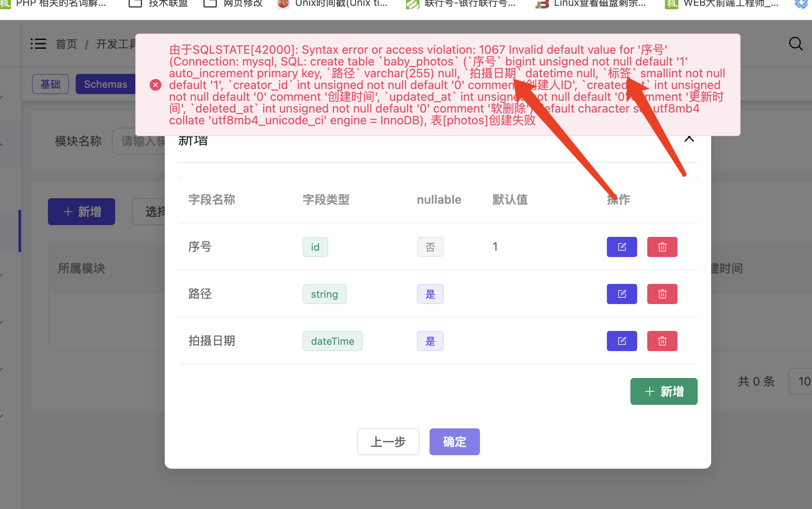Edit the 序号 field with pencil icon
Screen dimensions: 812x509
[621, 247]
